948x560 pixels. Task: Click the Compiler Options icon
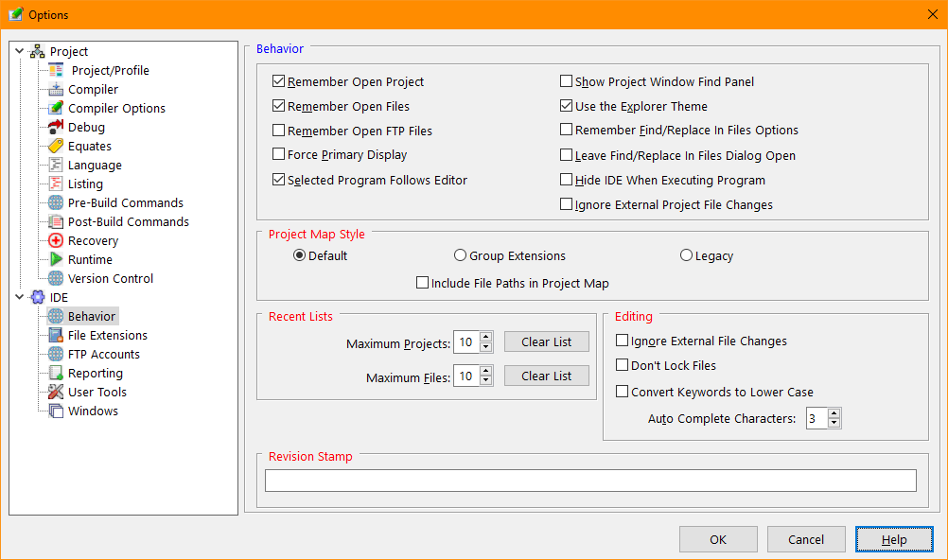coord(56,109)
